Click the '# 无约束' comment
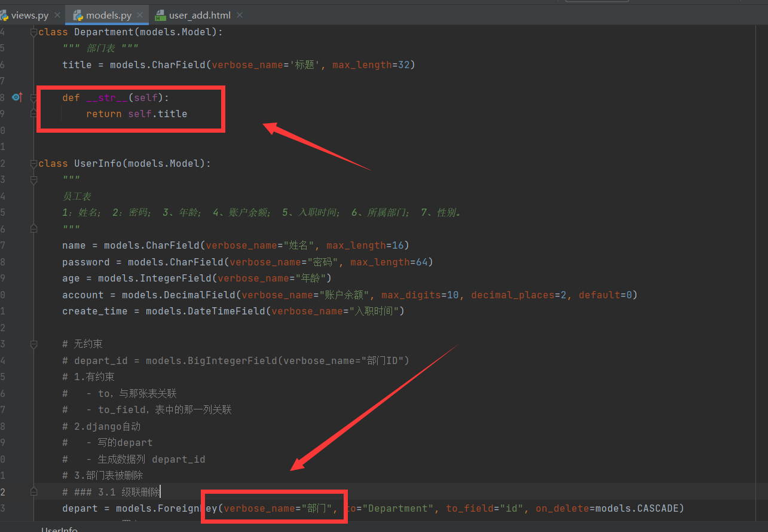 click(x=82, y=344)
